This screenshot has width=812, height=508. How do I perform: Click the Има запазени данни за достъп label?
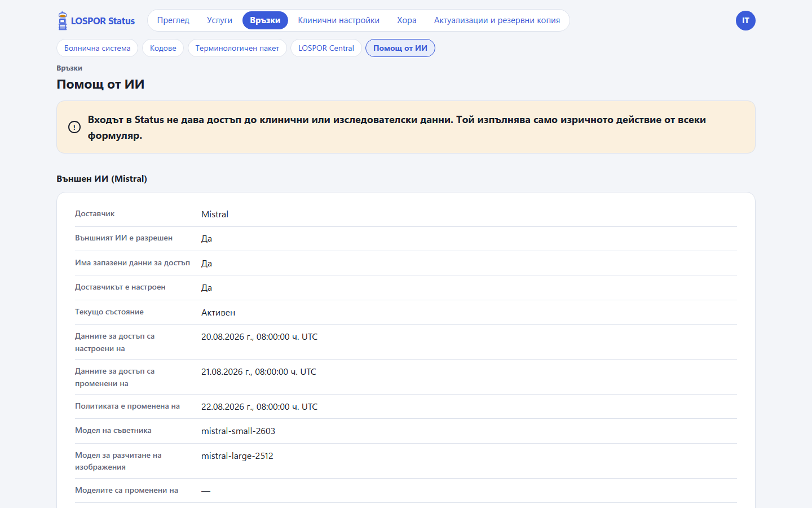pos(133,263)
